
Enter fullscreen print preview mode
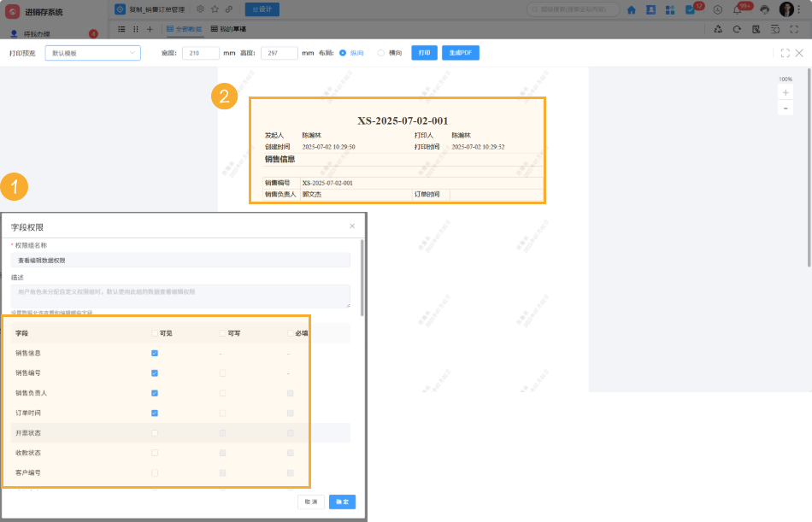tap(785, 53)
